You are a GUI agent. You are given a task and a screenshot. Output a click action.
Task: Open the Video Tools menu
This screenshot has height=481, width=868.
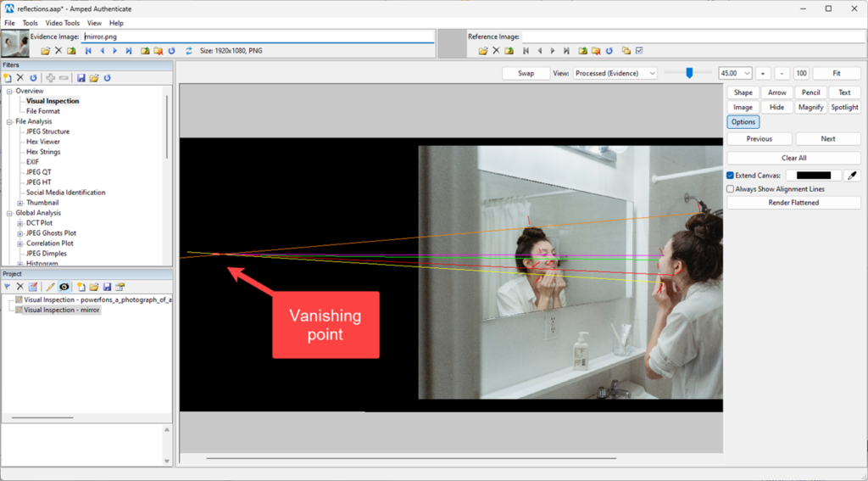click(x=63, y=23)
